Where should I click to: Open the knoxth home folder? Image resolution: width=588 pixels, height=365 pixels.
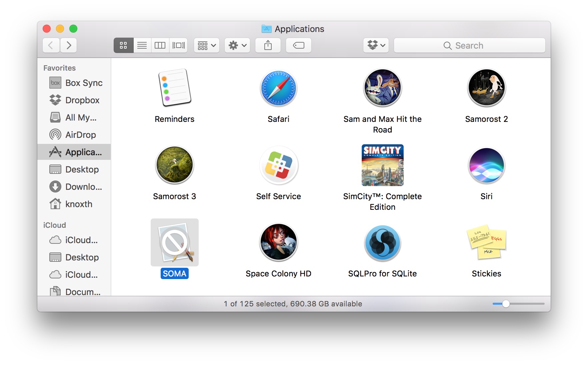(74, 204)
